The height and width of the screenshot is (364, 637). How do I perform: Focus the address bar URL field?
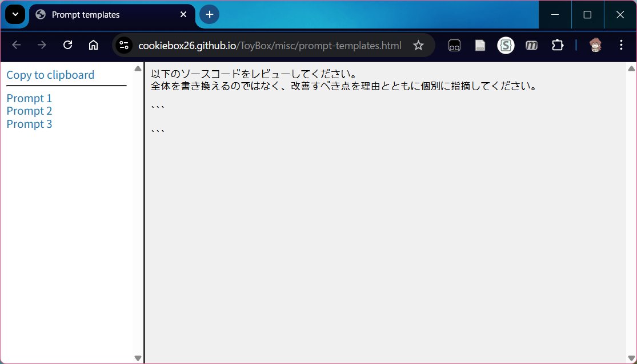tap(270, 46)
